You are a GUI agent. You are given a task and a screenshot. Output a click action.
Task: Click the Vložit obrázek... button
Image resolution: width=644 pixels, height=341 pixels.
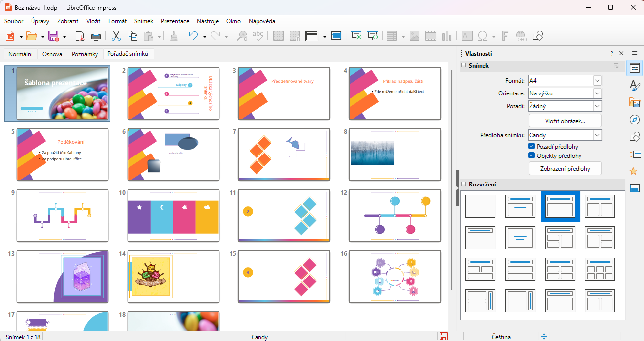[x=565, y=121]
